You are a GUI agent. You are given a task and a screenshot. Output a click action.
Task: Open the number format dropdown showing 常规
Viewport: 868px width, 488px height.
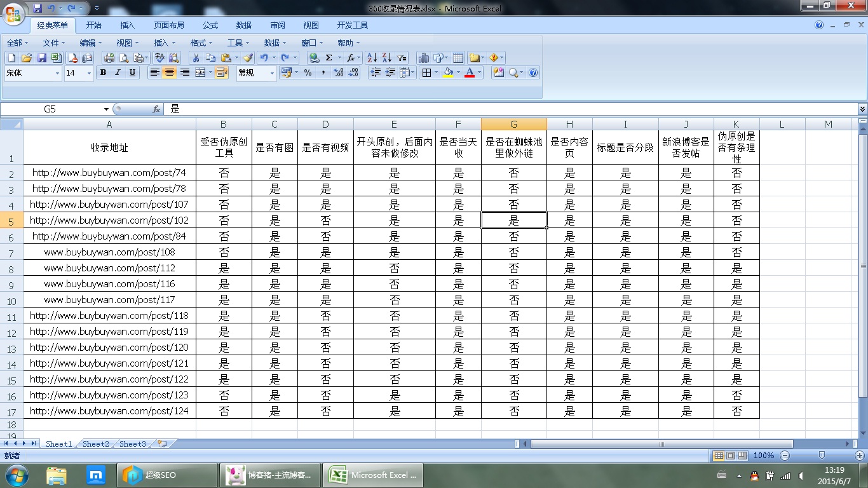coord(273,74)
